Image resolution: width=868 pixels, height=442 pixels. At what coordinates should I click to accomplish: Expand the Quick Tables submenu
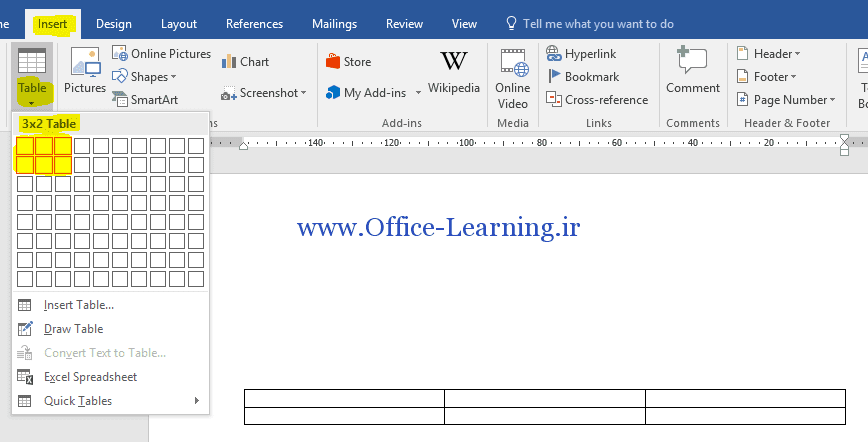[x=108, y=401]
